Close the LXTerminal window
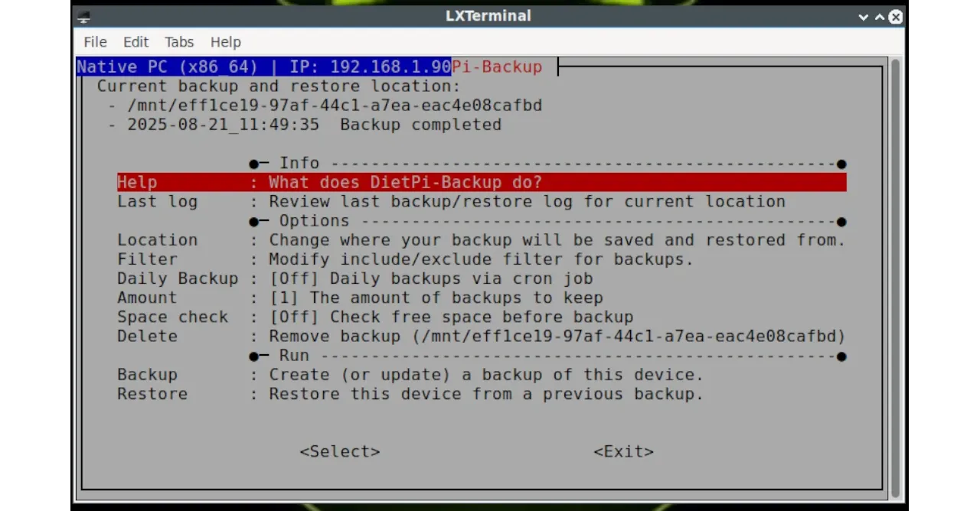The height and width of the screenshot is (511, 980). click(x=896, y=16)
